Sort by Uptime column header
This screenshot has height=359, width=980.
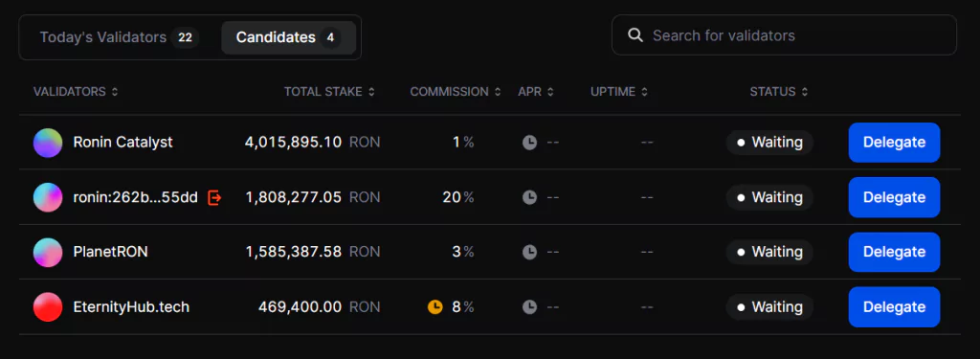click(x=619, y=92)
